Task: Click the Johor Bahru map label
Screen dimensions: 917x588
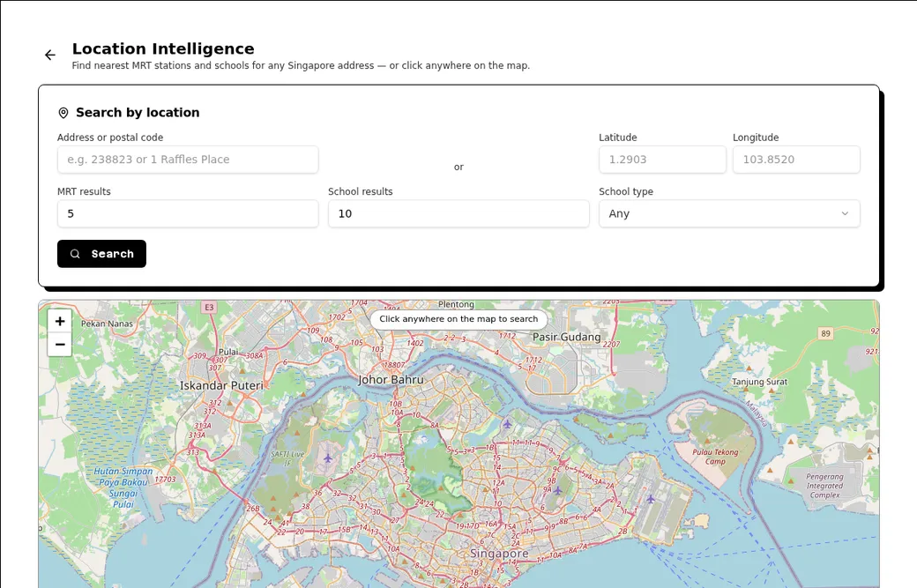Action: 391,379
